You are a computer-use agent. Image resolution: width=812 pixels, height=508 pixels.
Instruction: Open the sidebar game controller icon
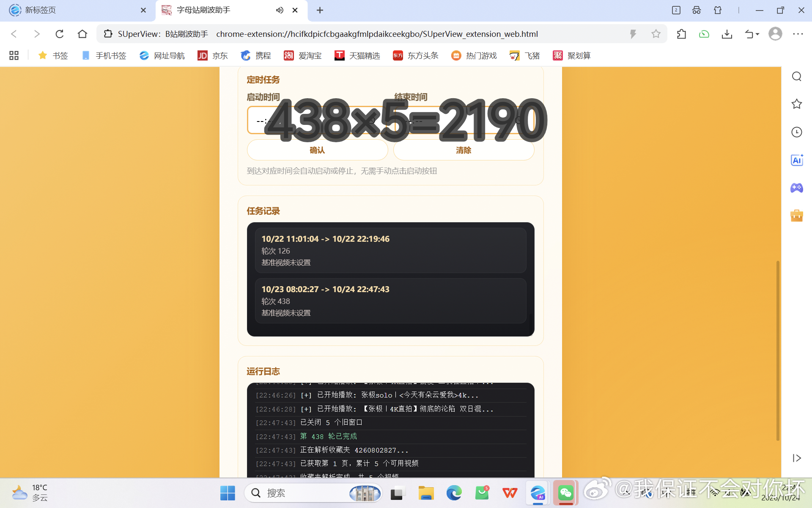(797, 188)
